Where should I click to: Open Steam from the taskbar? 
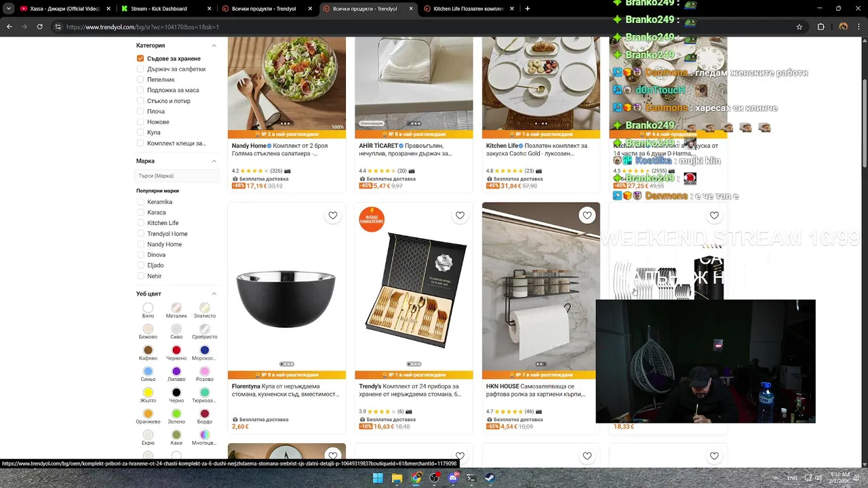click(490, 478)
